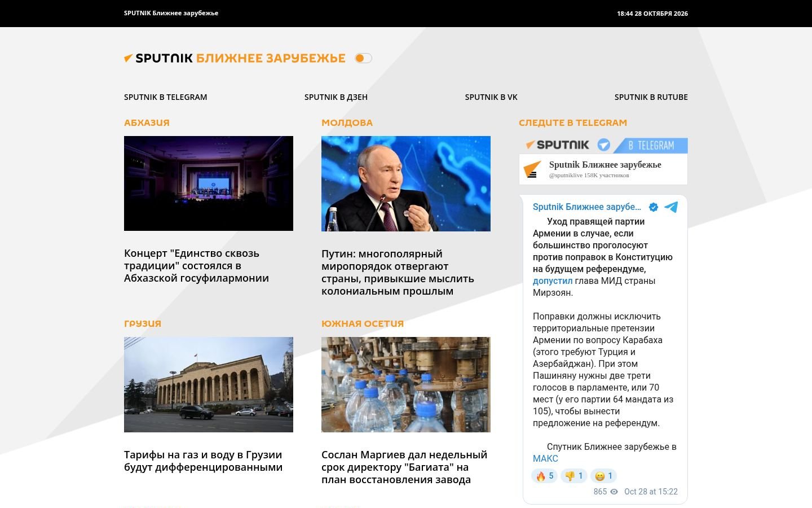
Task: Open SPUTNIK В VK link
Action: 491,97
